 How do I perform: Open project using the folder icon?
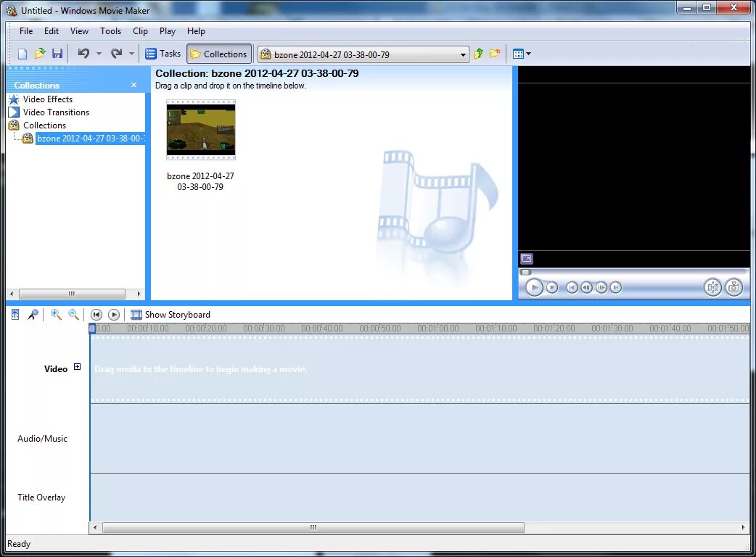[39, 54]
